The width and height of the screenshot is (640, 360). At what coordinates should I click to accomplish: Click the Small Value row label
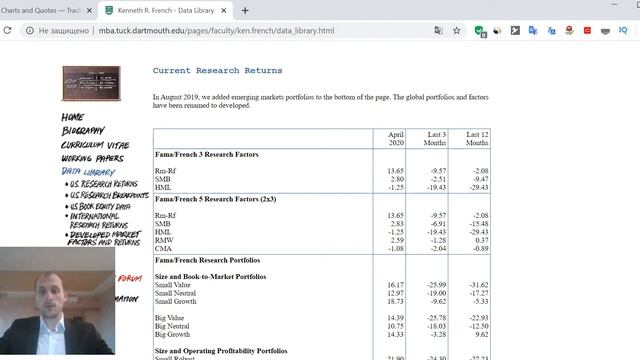(x=172, y=285)
